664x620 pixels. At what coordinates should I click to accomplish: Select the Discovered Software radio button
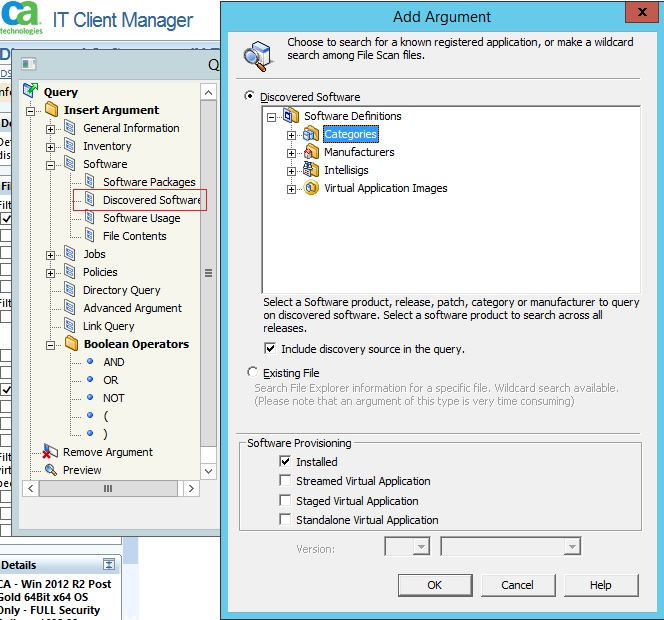(x=250, y=96)
